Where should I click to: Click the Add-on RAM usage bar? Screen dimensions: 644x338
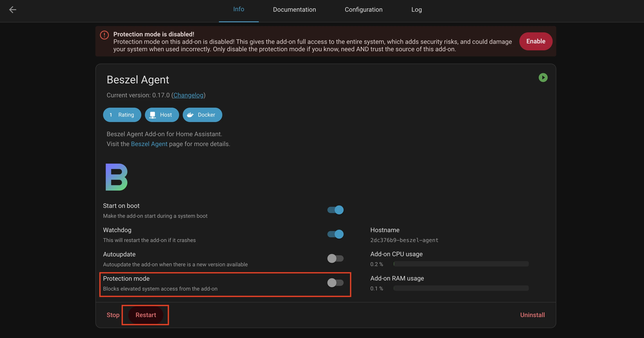point(461,288)
